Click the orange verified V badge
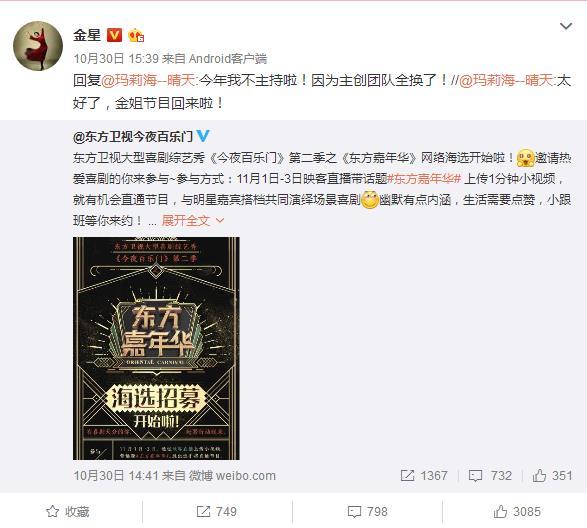Viewport: 587px width, 528px height. tap(114, 35)
